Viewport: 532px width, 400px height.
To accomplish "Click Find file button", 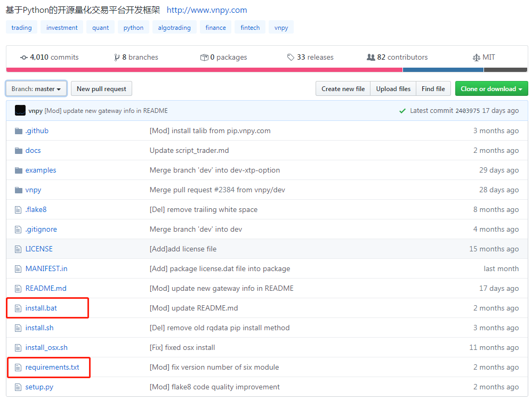I will (433, 89).
